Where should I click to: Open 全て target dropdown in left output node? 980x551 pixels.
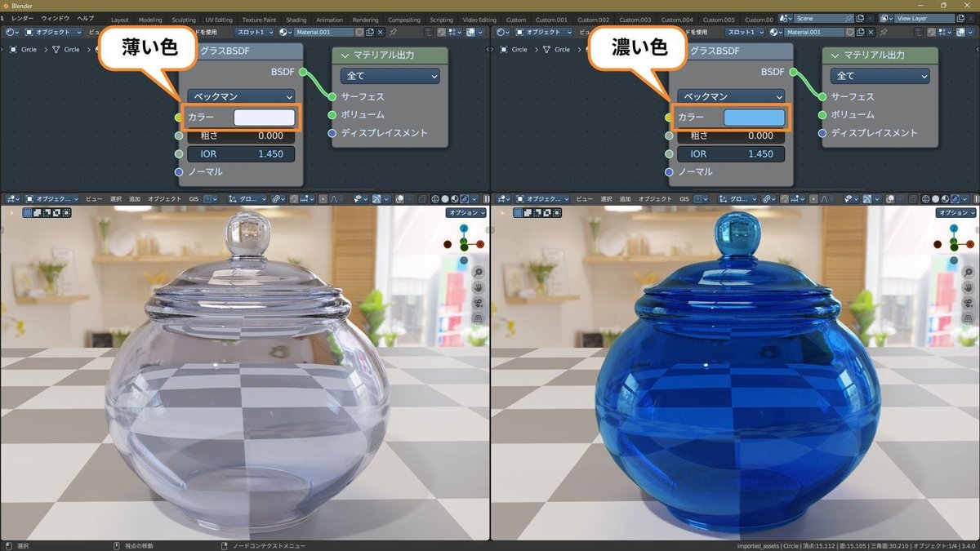pyautogui.click(x=390, y=75)
